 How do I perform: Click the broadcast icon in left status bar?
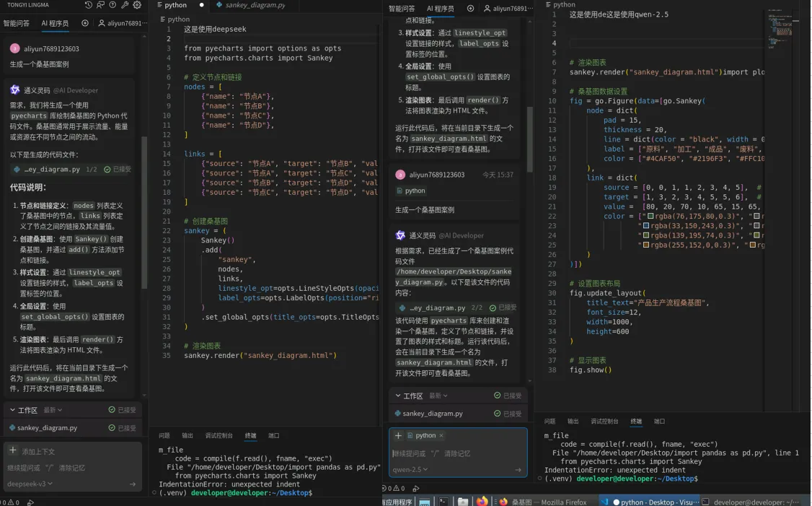click(x=30, y=502)
